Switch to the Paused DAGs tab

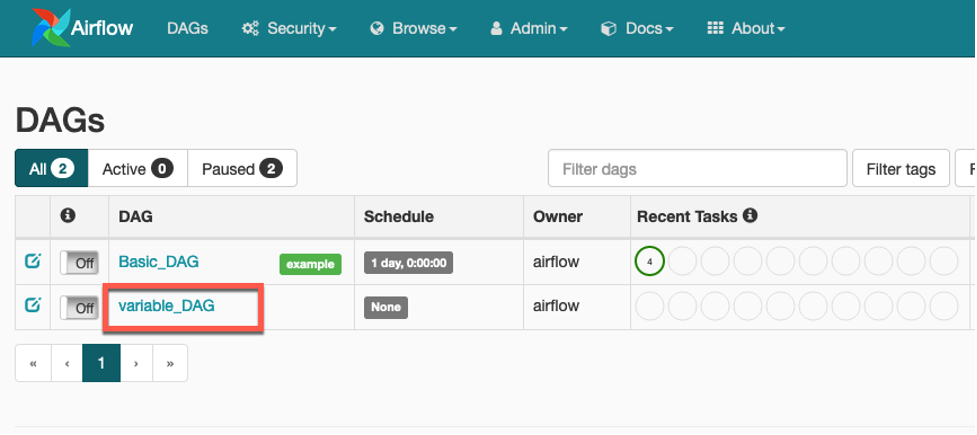(x=242, y=169)
